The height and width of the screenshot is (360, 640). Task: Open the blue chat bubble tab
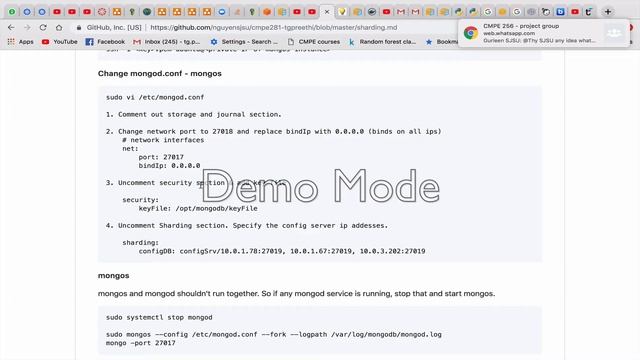[222, 12]
